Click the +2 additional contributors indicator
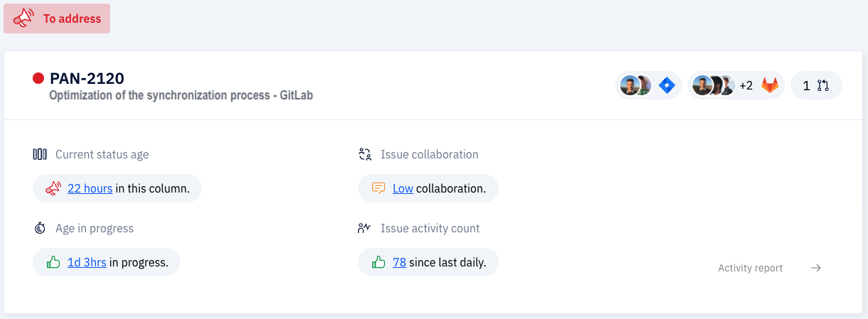 746,86
